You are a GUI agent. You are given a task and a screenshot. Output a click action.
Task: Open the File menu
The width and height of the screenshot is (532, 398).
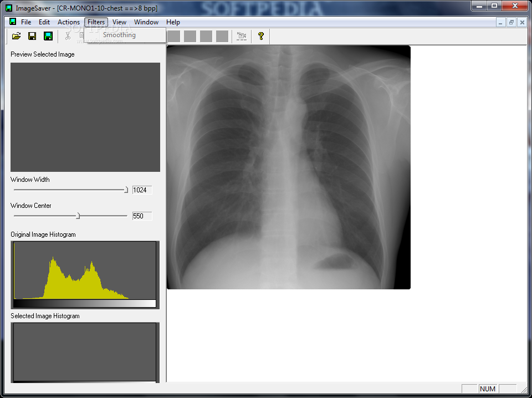click(x=26, y=22)
